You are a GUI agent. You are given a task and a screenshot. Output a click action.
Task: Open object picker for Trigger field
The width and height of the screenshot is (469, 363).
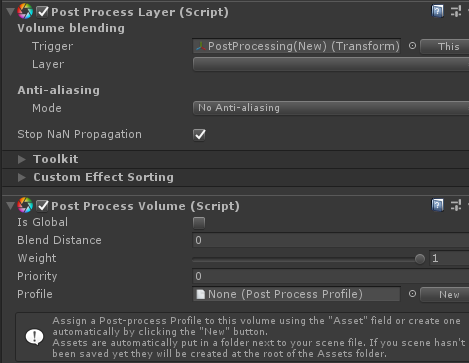coord(412,46)
